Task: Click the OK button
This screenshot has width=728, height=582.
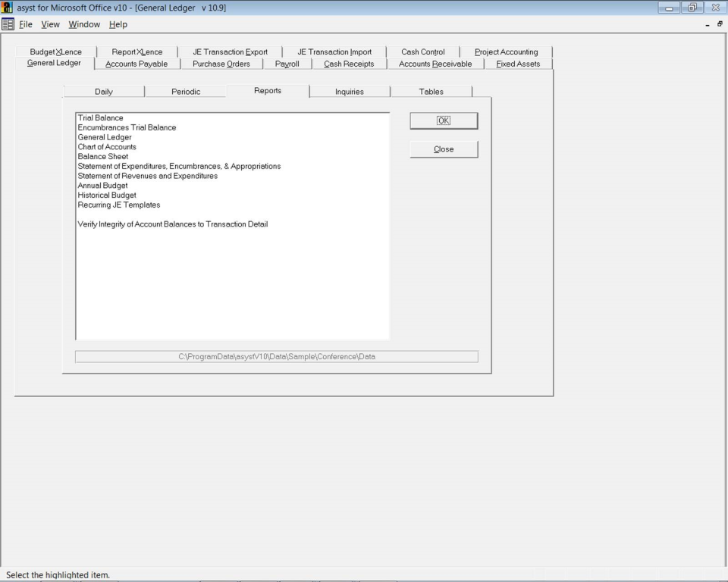Action: pyautogui.click(x=444, y=120)
